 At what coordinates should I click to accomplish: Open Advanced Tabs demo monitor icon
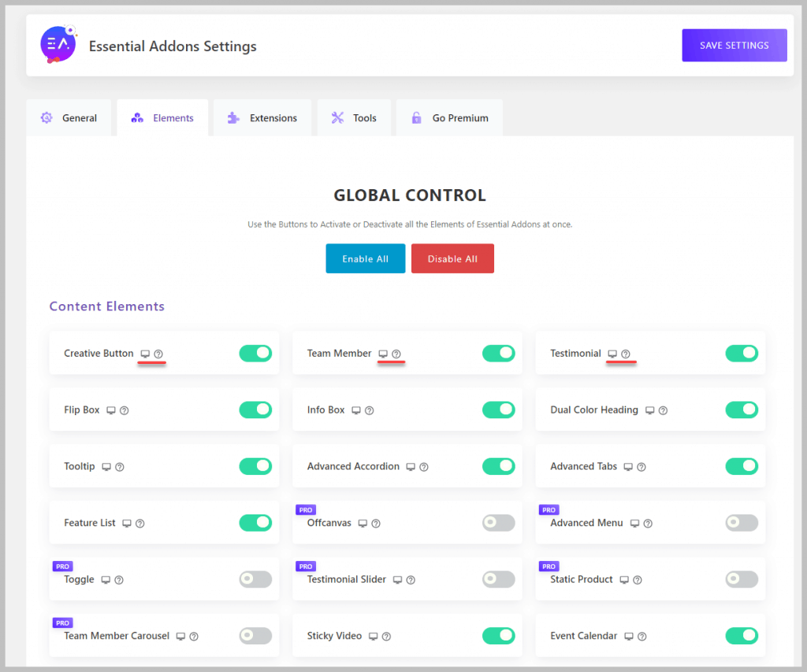click(x=628, y=467)
